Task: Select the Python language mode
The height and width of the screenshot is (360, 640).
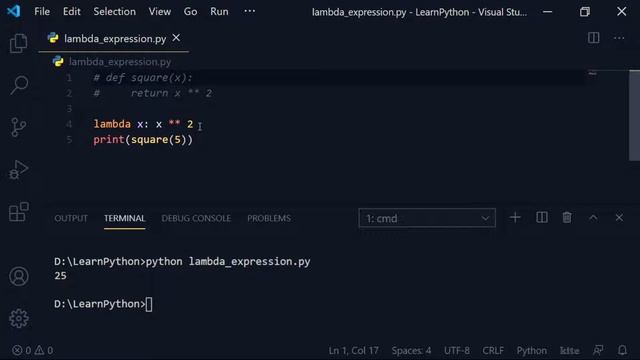Action: [531, 350]
